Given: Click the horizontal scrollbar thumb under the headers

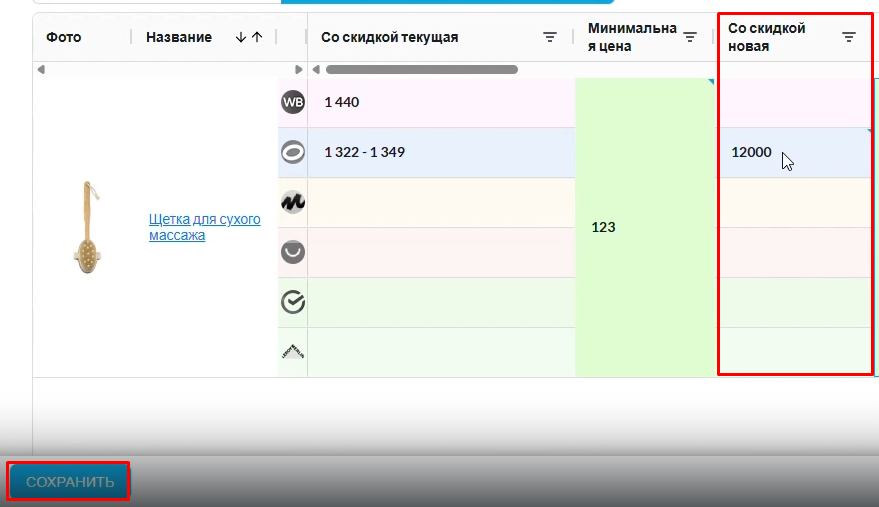Looking at the screenshot, I should [x=421, y=70].
